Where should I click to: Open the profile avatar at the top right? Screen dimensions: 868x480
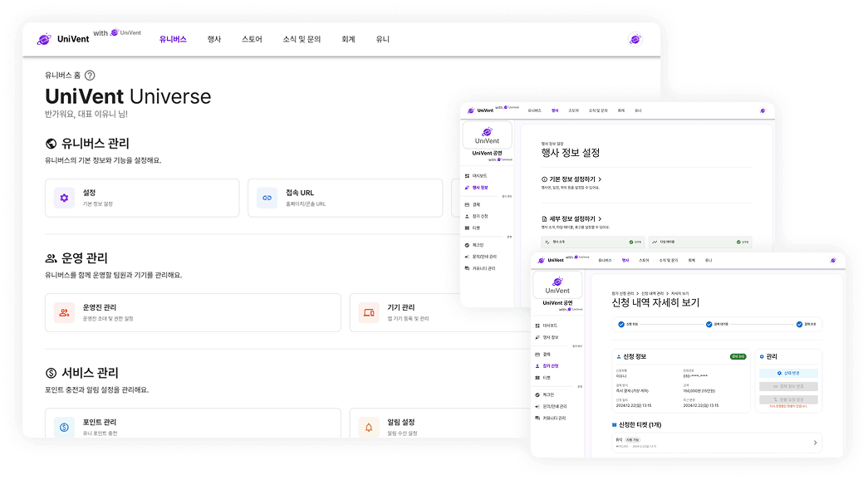[635, 38]
